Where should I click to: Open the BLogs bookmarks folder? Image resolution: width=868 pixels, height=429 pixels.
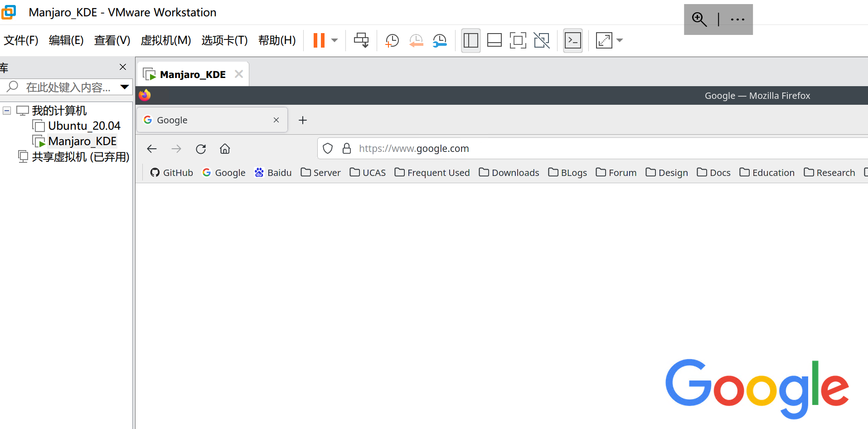[x=567, y=173]
